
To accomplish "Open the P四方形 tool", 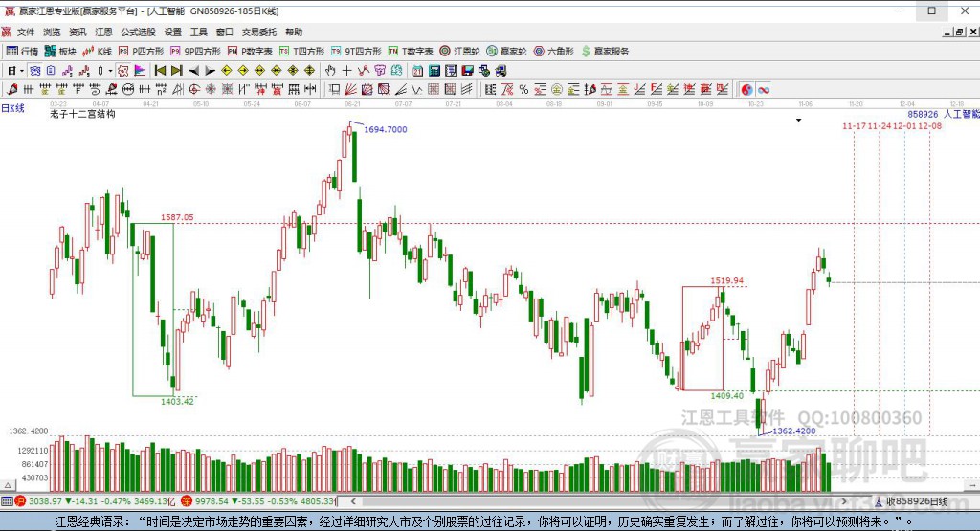I will coord(142,52).
